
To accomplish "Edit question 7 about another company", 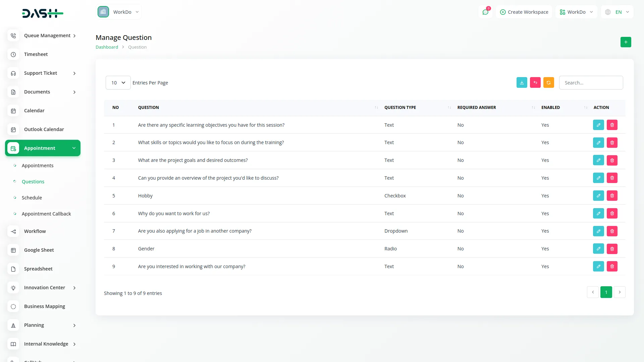I will click(598, 231).
